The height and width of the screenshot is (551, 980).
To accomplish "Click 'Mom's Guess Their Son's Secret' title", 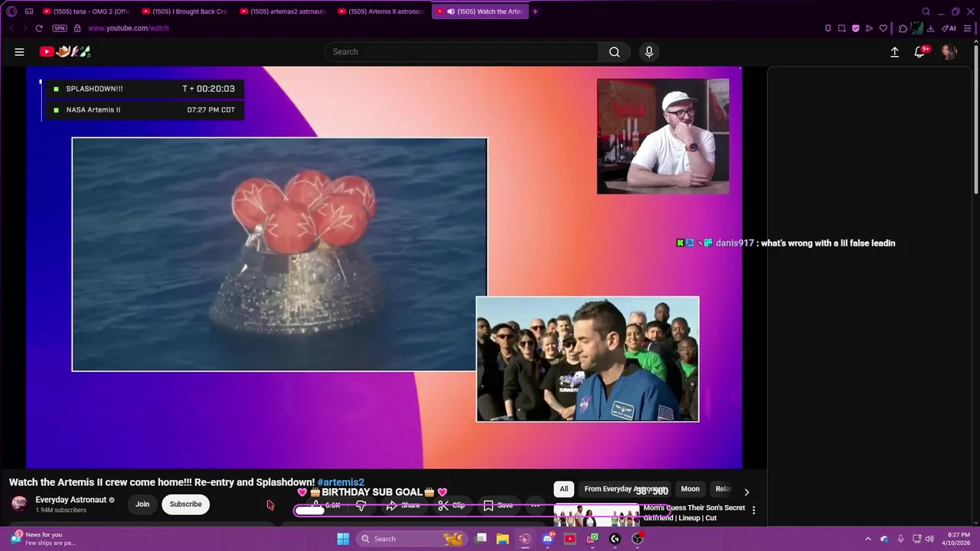I will [694, 513].
